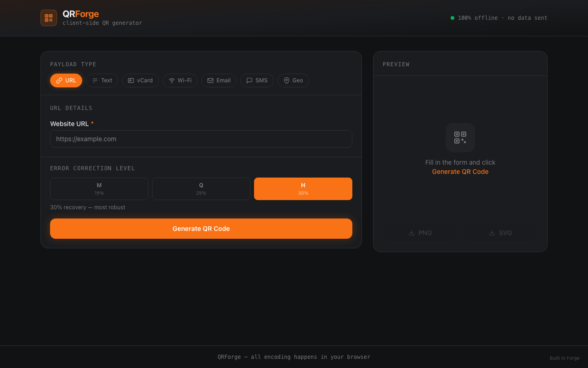Click the green offline status dot

(x=452, y=18)
